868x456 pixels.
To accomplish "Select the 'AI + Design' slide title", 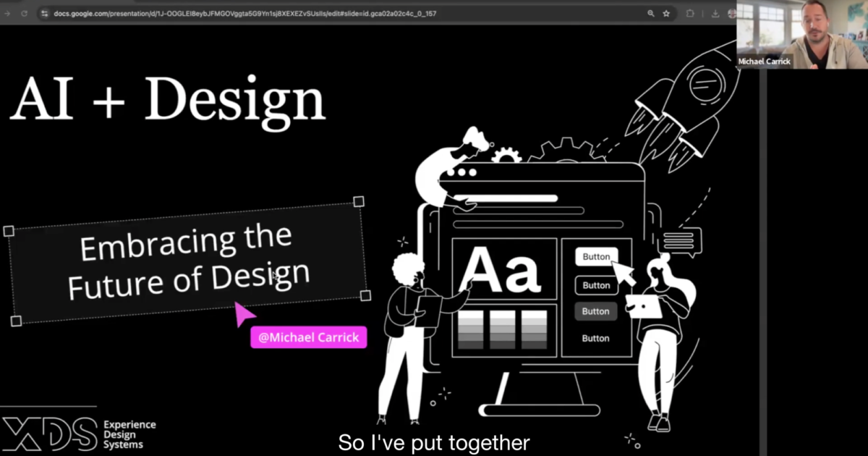I will tap(168, 99).
